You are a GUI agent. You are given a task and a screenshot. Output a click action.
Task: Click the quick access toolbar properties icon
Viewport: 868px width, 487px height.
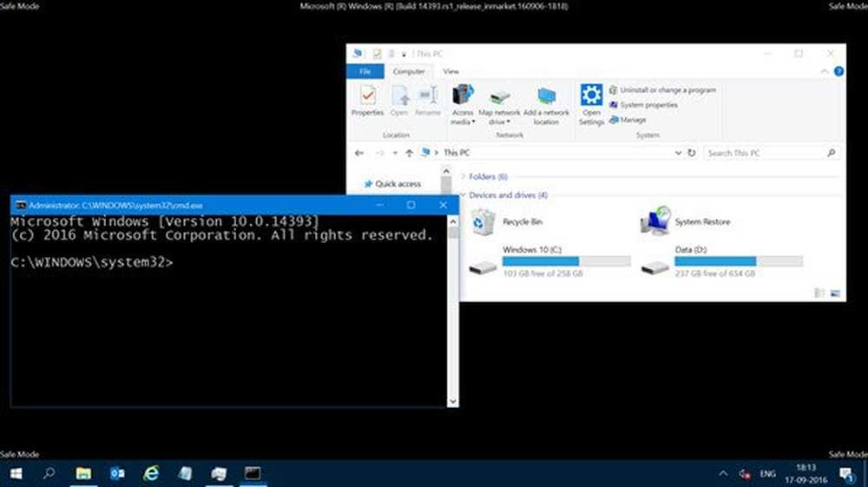point(377,54)
